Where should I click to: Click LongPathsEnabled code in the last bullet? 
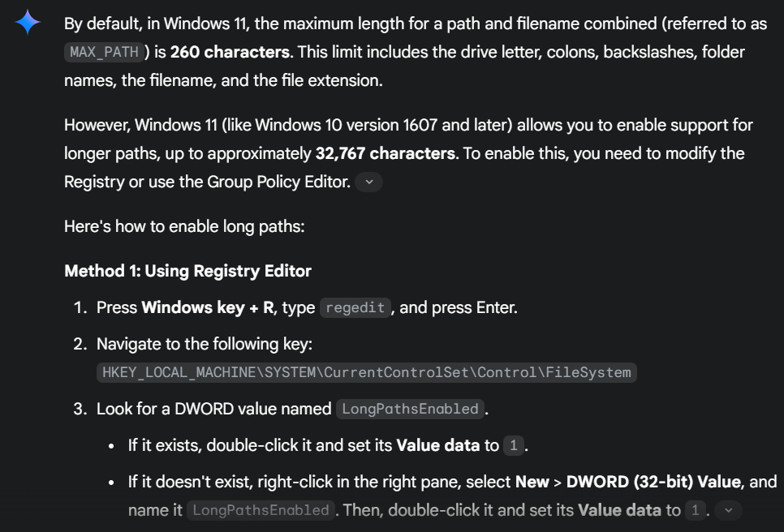click(x=260, y=511)
